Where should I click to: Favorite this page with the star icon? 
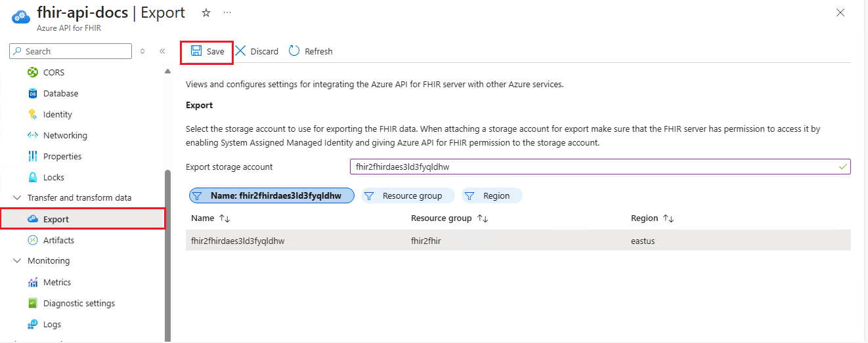pos(206,13)
